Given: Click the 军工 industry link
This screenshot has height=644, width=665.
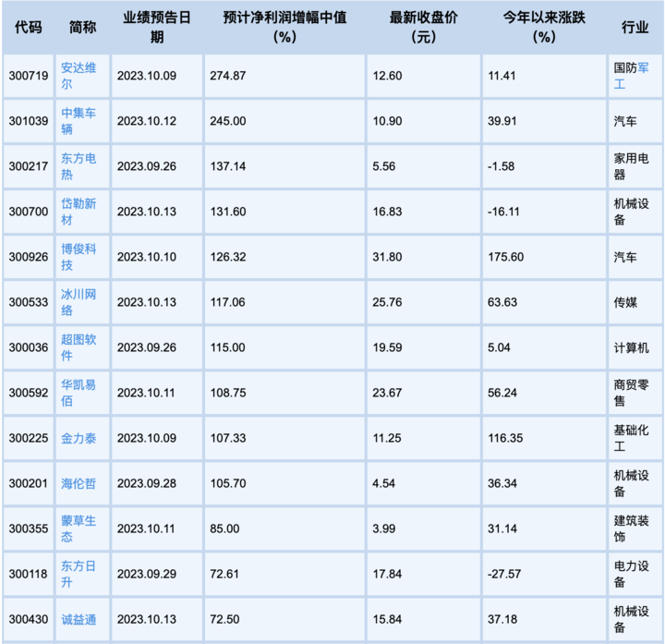Looking at the screenshot, I should pos(631,76).
